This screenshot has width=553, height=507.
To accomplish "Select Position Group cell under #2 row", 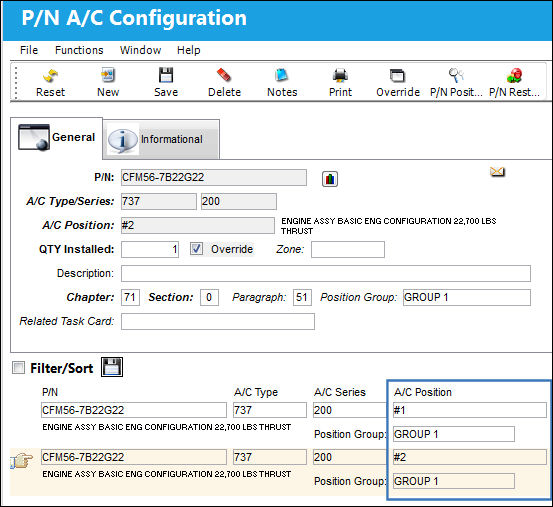I will click(x=454, y=481).
